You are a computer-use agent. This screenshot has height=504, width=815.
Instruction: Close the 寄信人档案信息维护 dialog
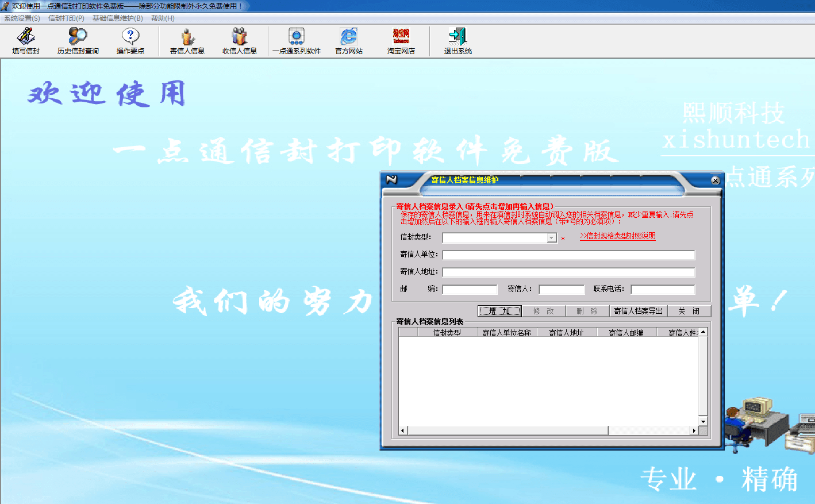pos(716,180)
